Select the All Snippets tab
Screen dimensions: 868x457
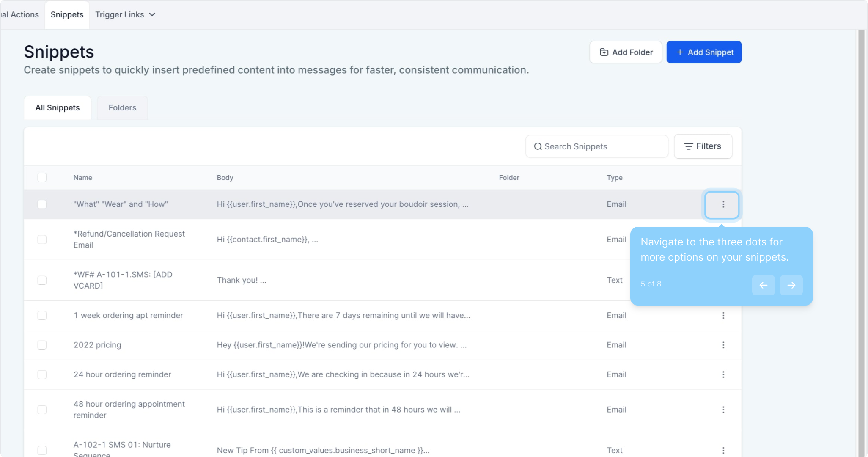coord(58,108)
